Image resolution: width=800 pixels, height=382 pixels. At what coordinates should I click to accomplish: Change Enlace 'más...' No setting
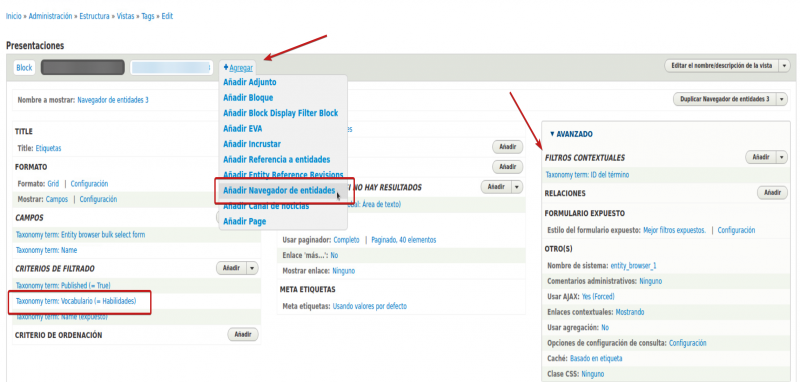tap(335, 255)
